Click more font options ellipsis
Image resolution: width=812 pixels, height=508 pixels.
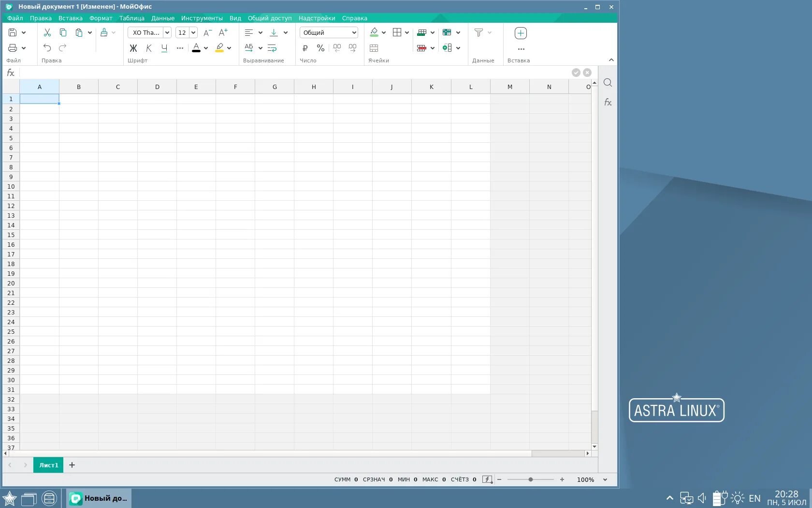[x=180, y=48]
